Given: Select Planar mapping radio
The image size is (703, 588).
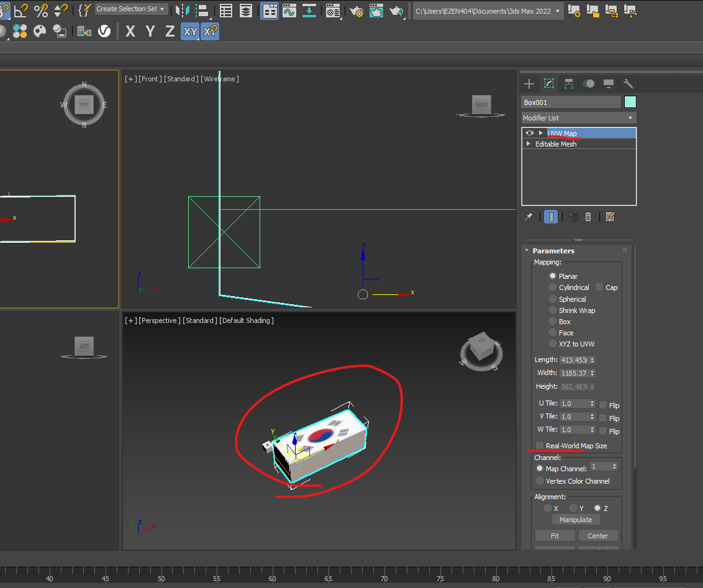Looking at the screenshot, I should (x=553, y=276).
